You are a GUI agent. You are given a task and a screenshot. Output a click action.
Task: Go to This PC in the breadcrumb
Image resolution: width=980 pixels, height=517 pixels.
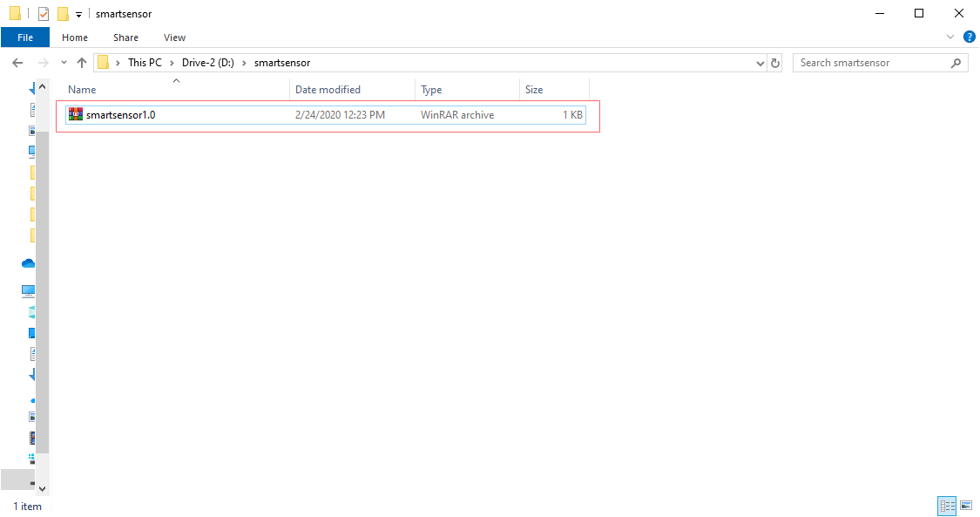(x=145, y=63)
